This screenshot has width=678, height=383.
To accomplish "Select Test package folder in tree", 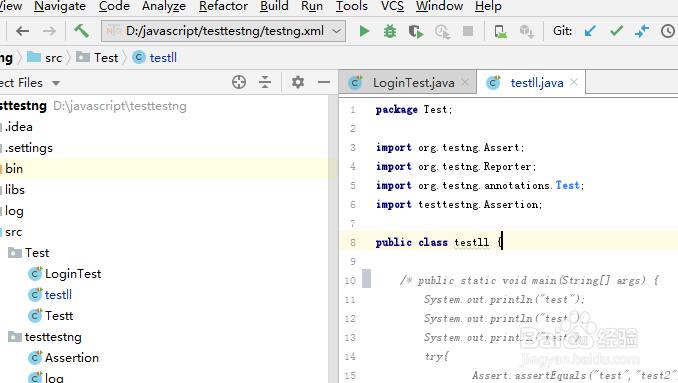I will pos(29,253).
